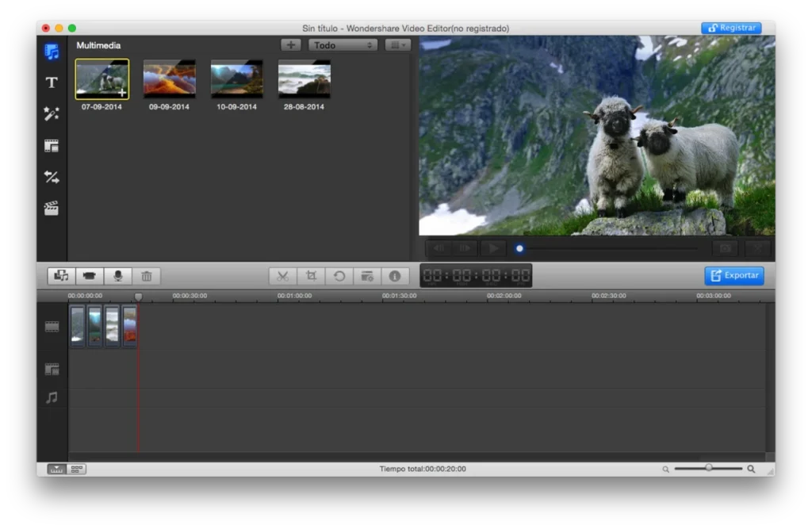Select the crop tool above the timeline
812x529 pixels.
point(311,275)
